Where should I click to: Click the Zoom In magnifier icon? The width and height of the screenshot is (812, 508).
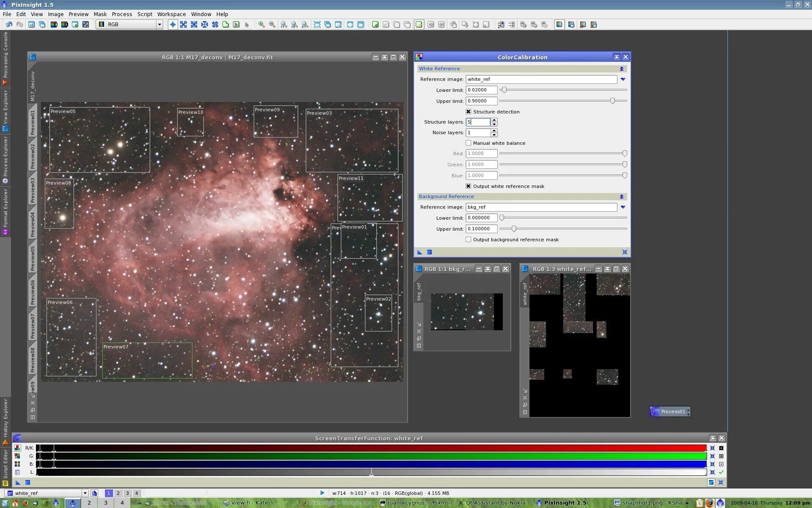(x=261, y=25)
